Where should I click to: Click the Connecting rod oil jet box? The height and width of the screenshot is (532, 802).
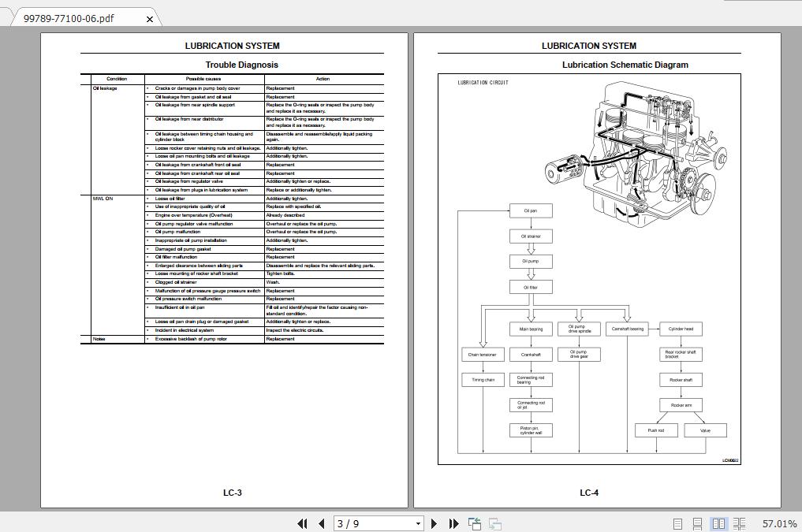click(x=531, y=405)
